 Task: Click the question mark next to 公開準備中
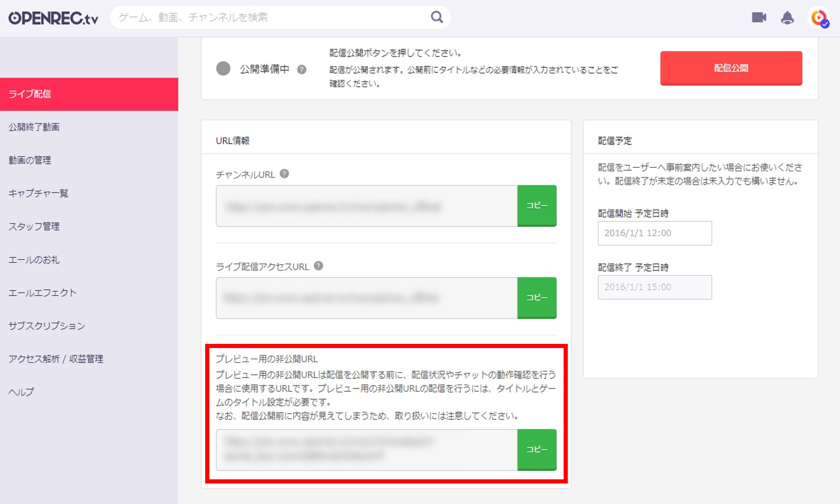[x=302, y=69]
